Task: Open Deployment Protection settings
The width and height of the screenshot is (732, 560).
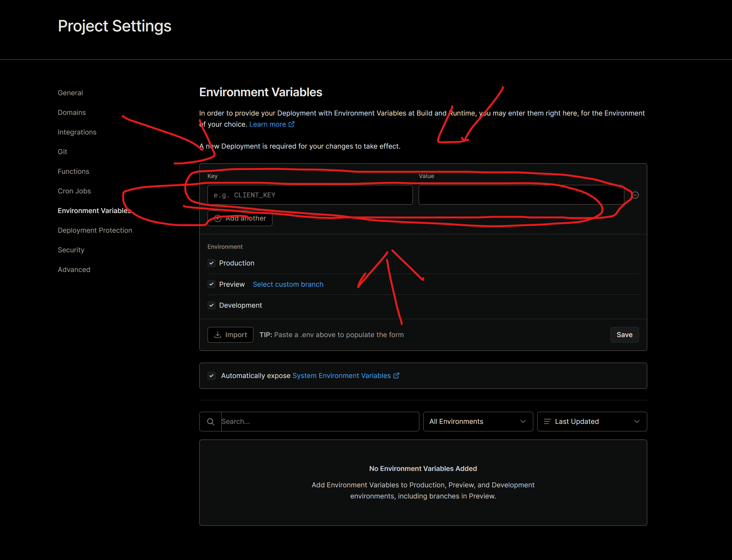Action: coord(95,230)
